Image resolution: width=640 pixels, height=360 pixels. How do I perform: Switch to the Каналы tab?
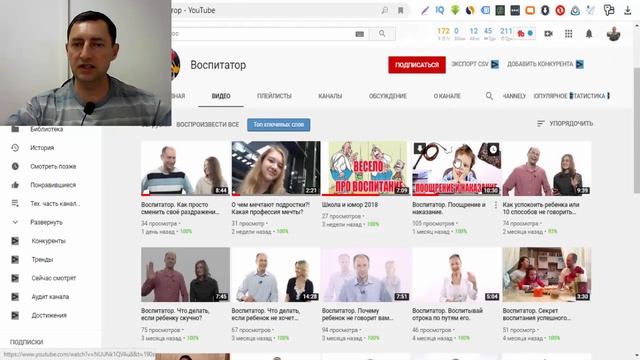point(330,96)
